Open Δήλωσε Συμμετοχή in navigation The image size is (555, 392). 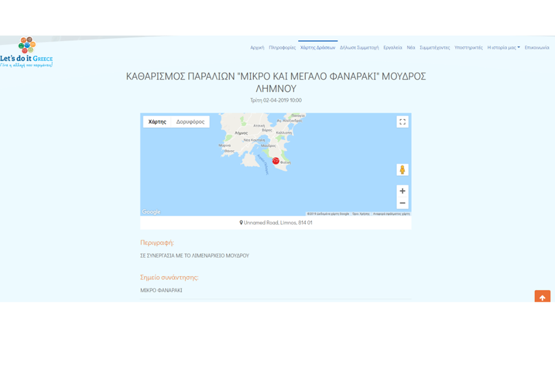coord(359,47)
